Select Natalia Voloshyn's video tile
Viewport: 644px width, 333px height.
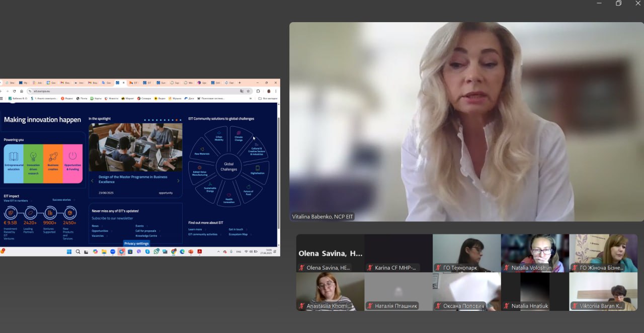pyautogui.click(x=534, y=253)
